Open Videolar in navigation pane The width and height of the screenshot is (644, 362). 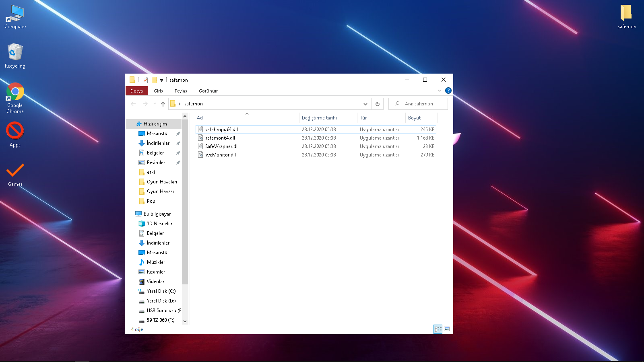pos(155,282)
